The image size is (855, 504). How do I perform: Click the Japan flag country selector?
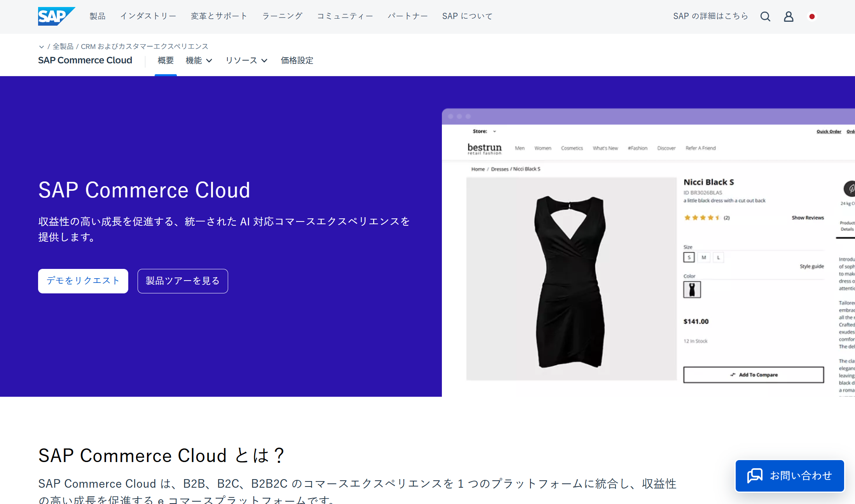coord(811,16)
